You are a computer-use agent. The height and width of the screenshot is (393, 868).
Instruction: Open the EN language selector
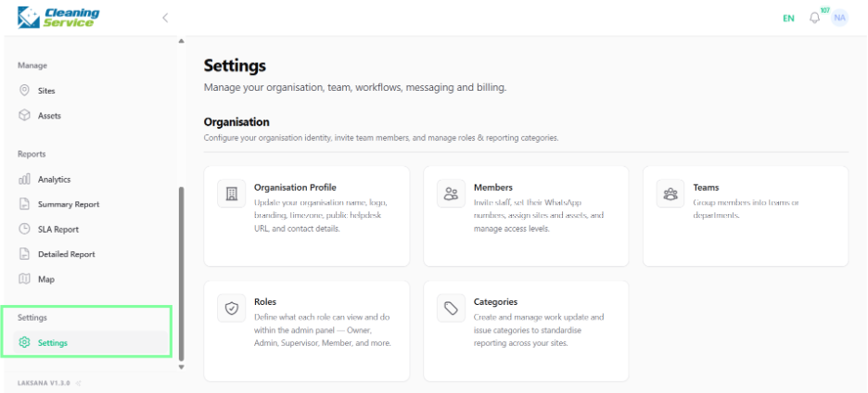pos(788,19)
